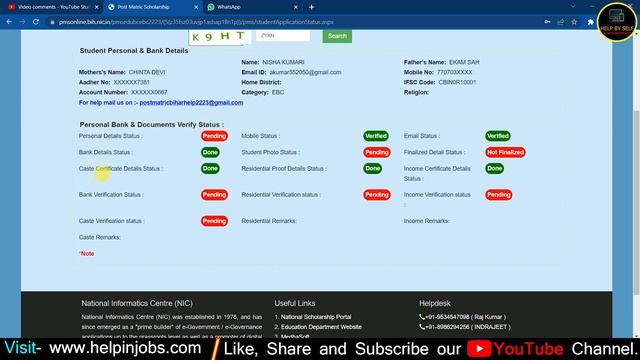Close the WhatsApp tab
This screenshot has width=640, height=360.
coord(296,7)
